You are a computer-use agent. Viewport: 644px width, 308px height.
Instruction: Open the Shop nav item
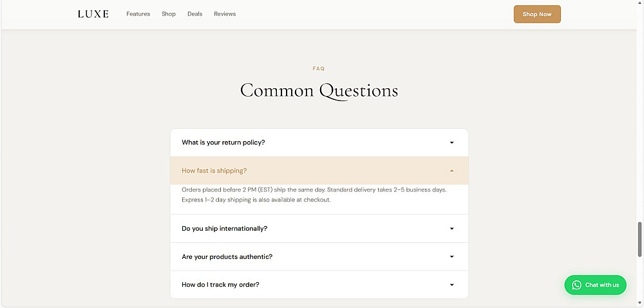tap(169, 14)
